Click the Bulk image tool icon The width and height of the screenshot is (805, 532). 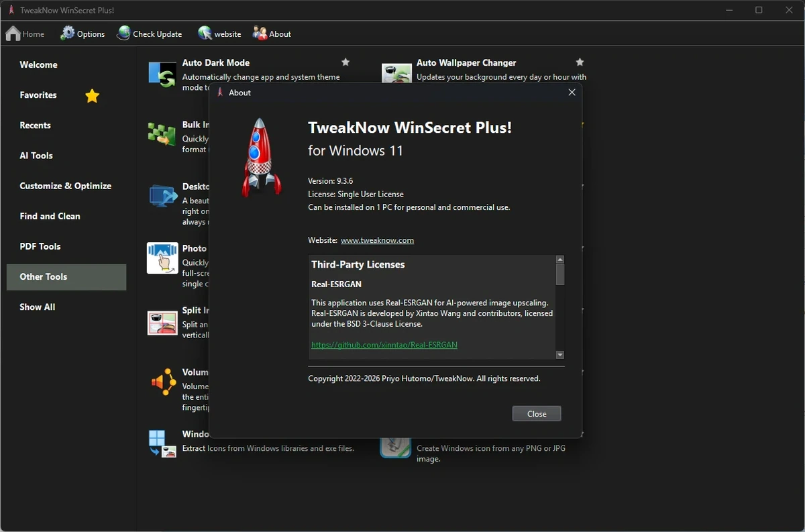(162, 134)
